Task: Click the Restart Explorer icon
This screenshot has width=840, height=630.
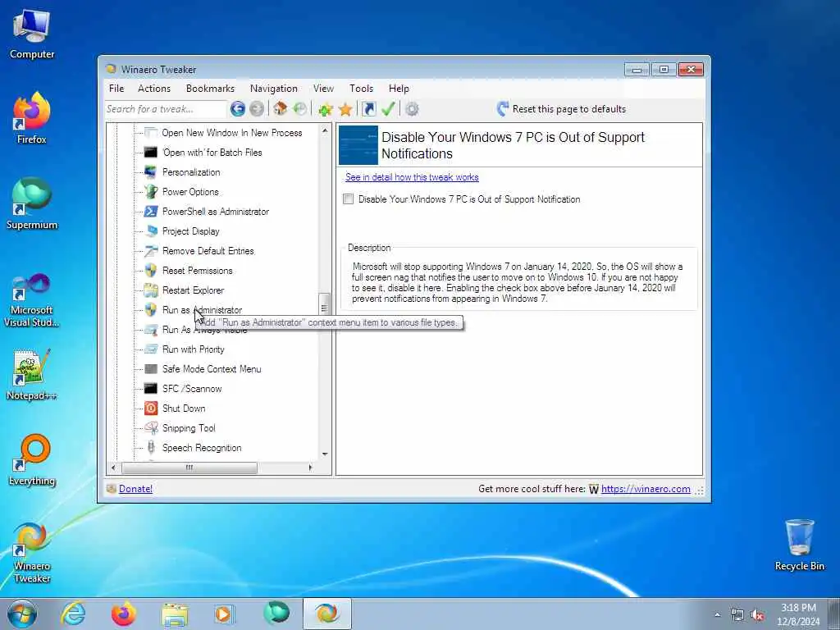Action: point(151,290)
